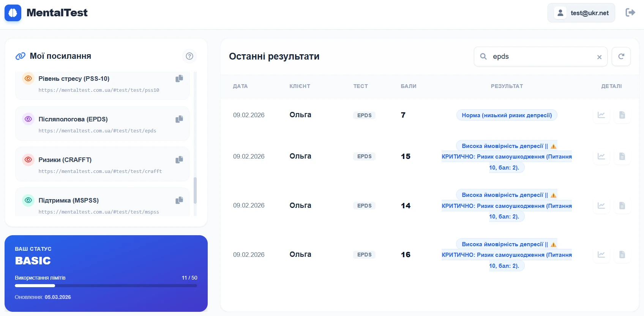The width and height of the screenshot is (644, 316).
Task: Click the РЕЗУЛЬТАТ column header
Action: click(x=507, y=86)
